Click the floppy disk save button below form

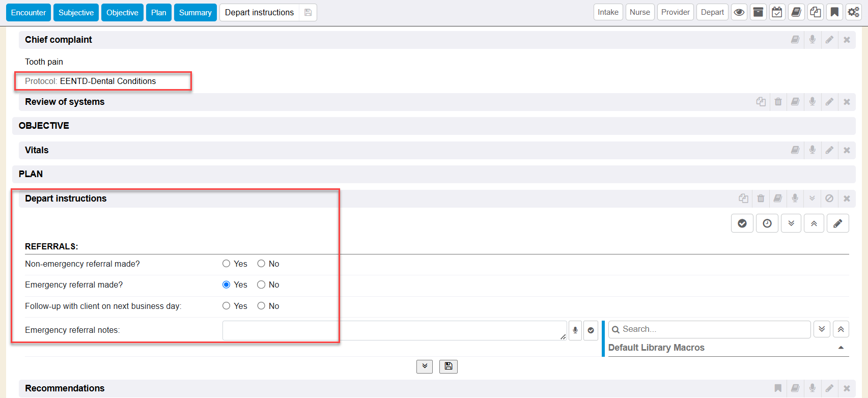(x=449, y=366)
